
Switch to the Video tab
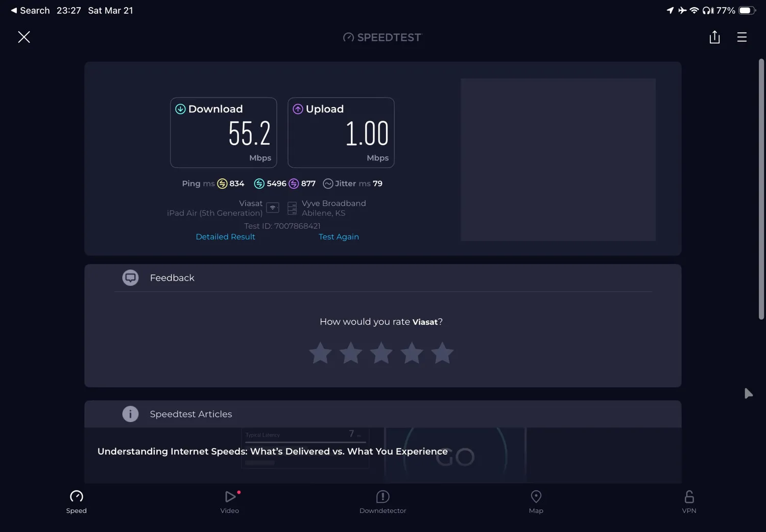230,502
